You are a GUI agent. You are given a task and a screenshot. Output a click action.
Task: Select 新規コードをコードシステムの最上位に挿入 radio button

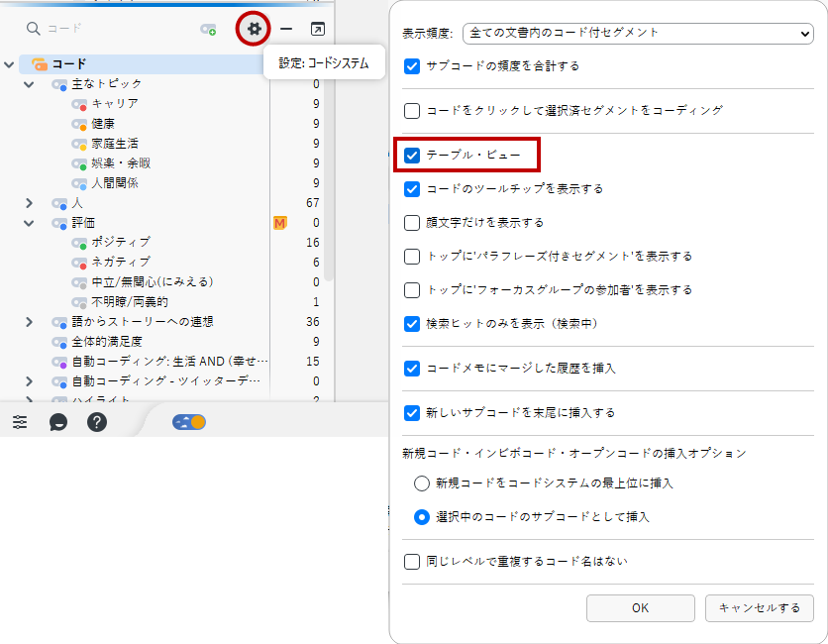click(x=422, y=483)
